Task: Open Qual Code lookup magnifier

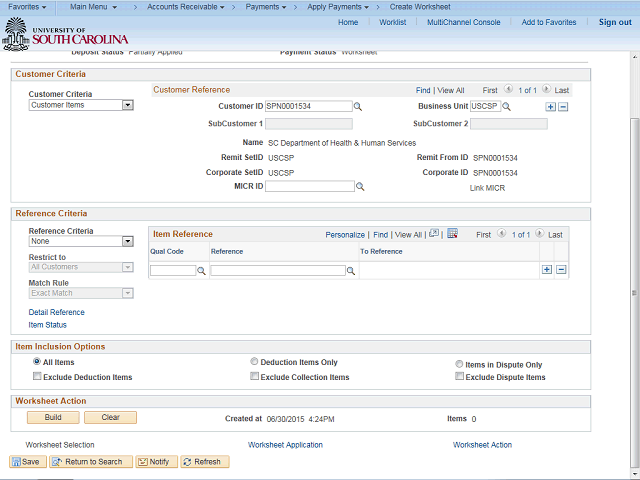Action: coord(201,271)
